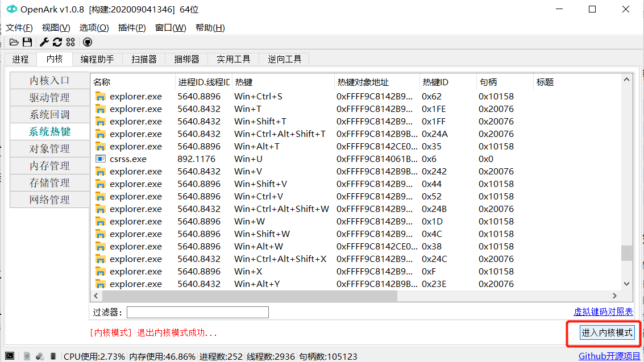Switch to the 内核 tab
Image resolution: width=644 pixels, height=362 pixels.
coord(55,59)
